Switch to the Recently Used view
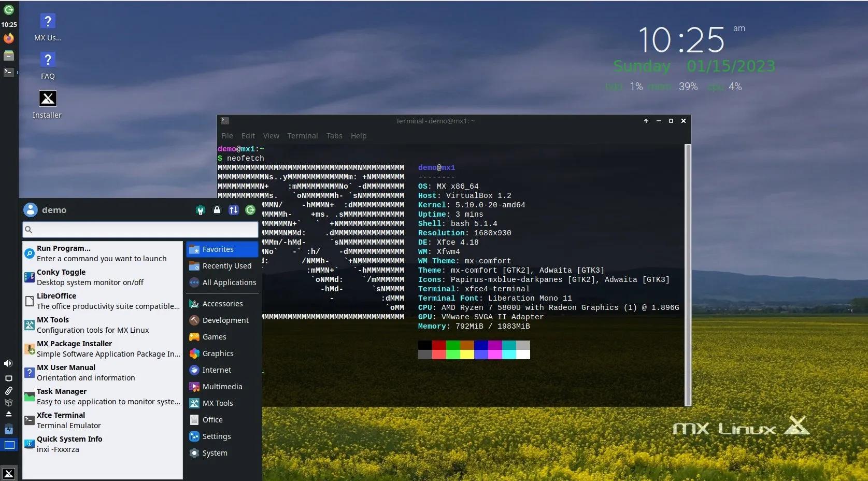The height and width of the screenshot is (481, 868). [x=225, y=266]
